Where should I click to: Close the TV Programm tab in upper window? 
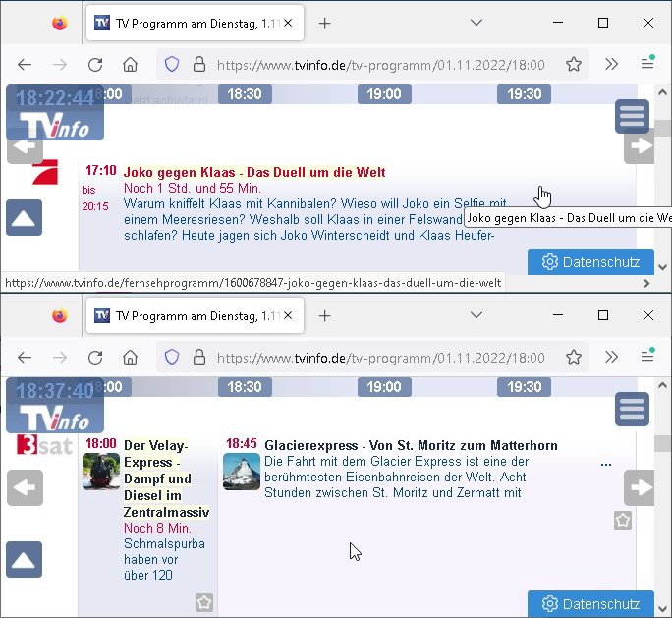(x=288, y=23)
